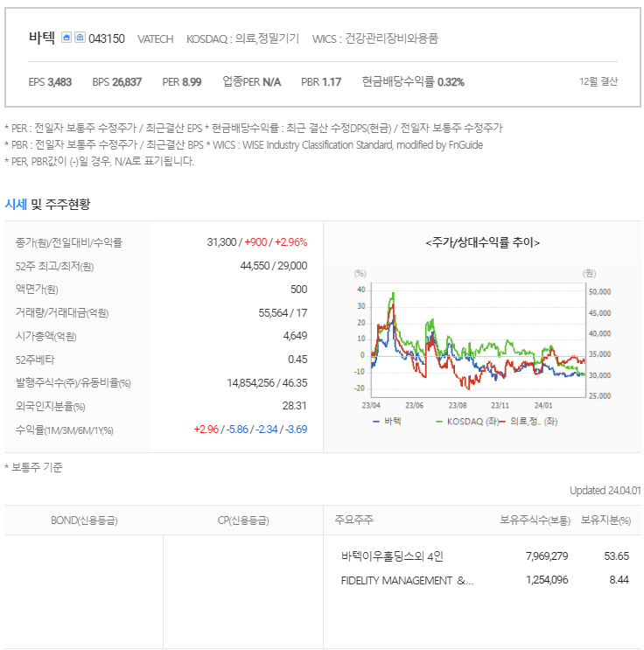Click the 발행주식수(주)/유동비율(%) row label
The height and width of the screenshot is (650, 644).
73,383
